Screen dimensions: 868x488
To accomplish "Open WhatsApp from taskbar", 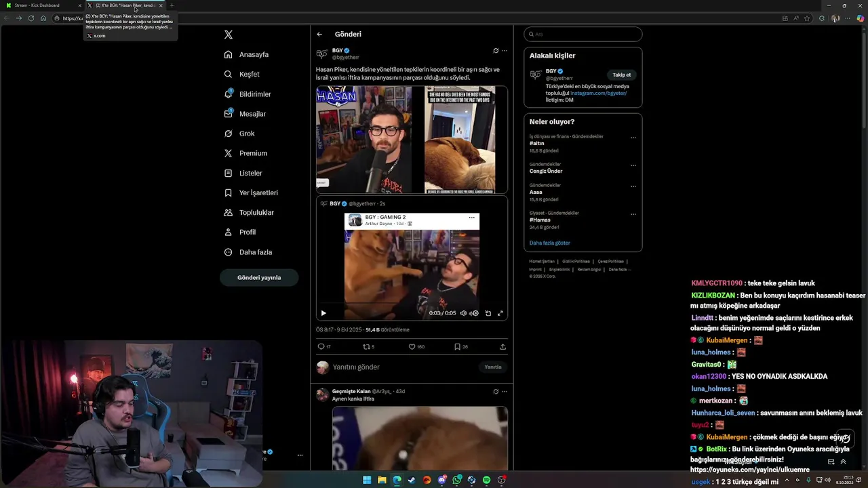I will [x=456, y=480].
